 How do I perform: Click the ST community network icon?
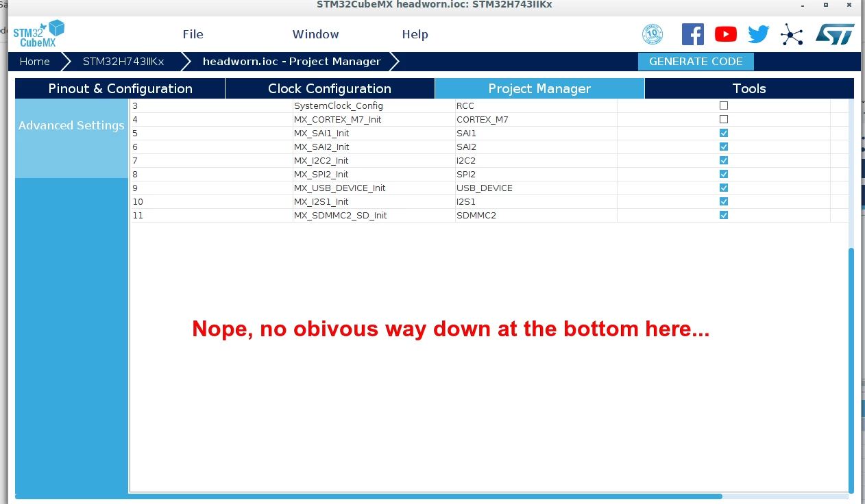pos(792,34)
